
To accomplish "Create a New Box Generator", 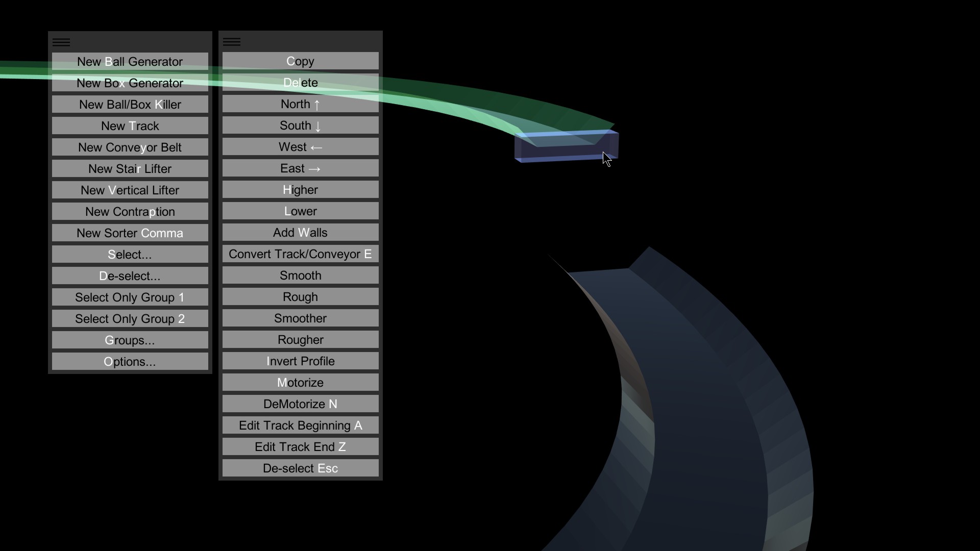I will [130, 83].
